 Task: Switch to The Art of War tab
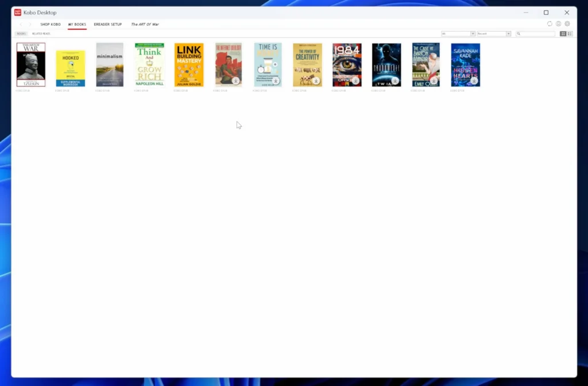(145, 24)
